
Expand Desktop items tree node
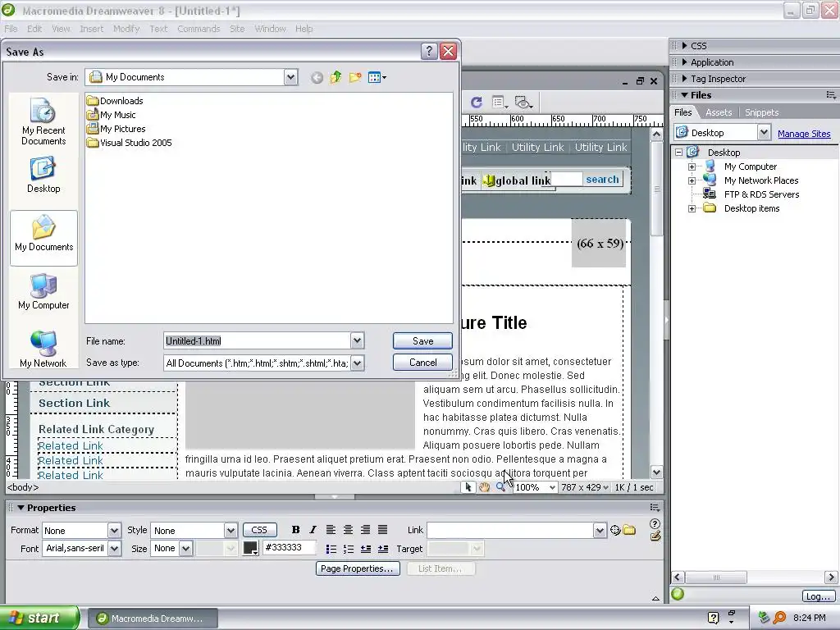pos(692,208)
